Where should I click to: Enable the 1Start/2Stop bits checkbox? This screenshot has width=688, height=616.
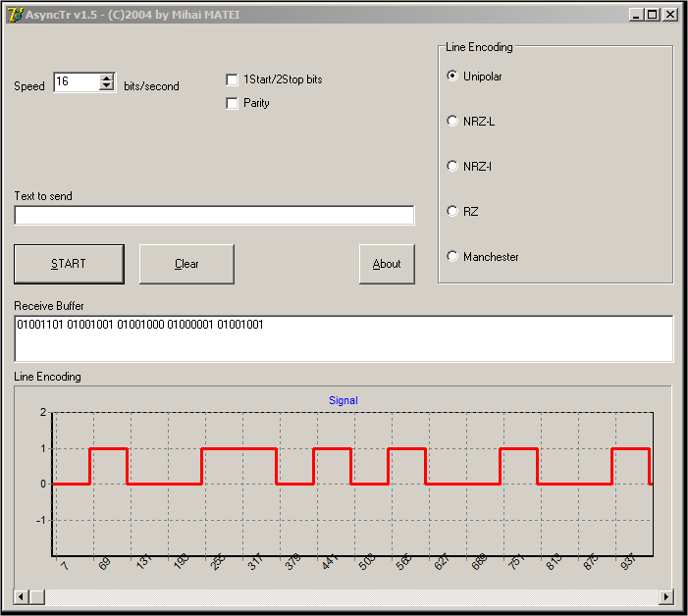coord(232,79)
